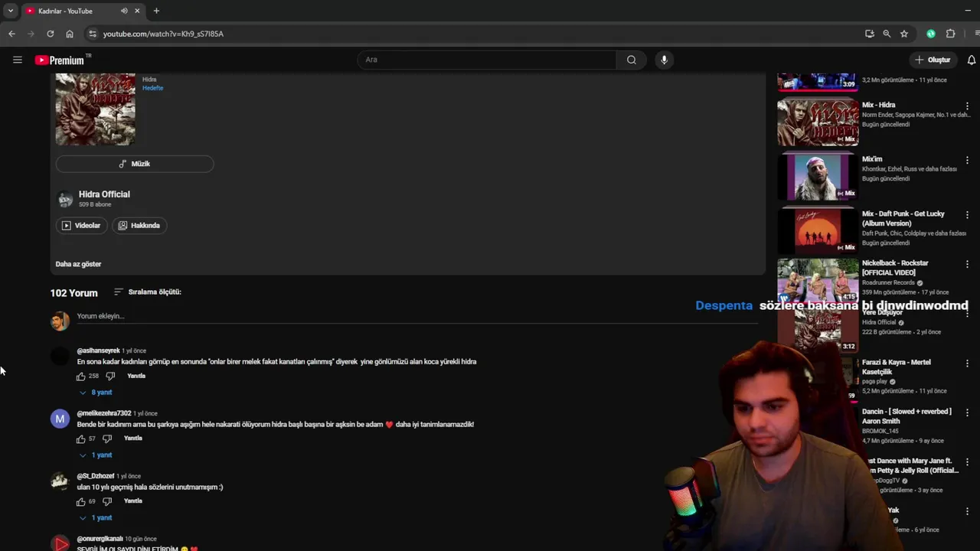
Task: View site information icon in address bar
Action: [93, 34]
